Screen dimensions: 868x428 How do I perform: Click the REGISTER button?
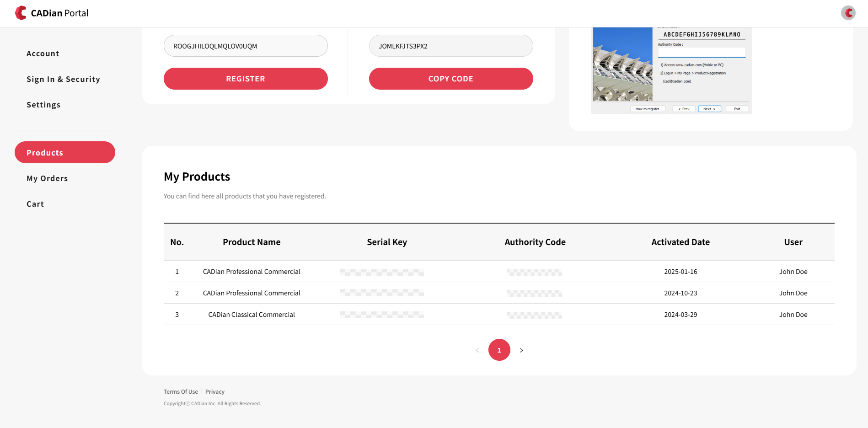[x=246, y=78]
